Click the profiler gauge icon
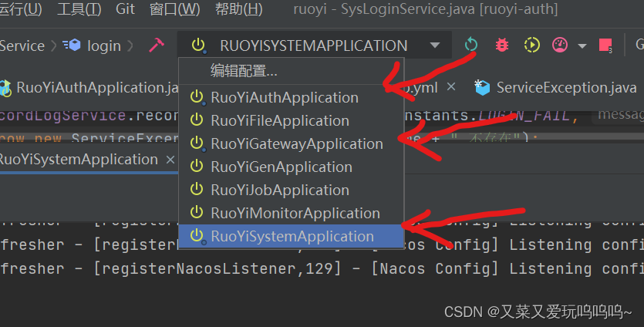 click(560, 45)
